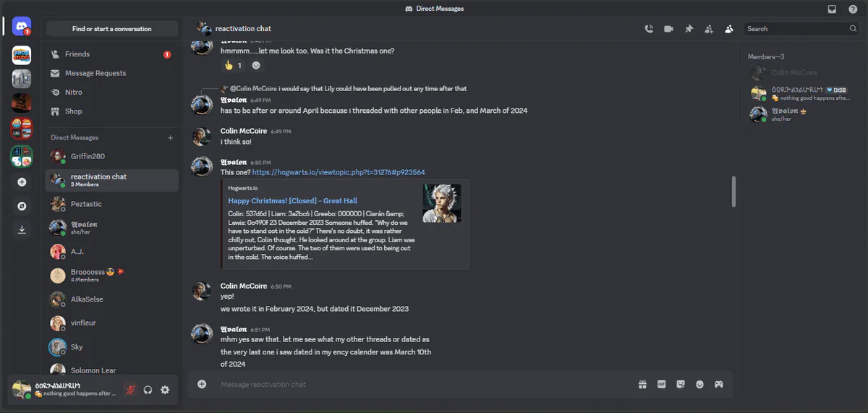868x413 pixels.
Task: Open the first server folder icon
Action: [x=22, y=129]
